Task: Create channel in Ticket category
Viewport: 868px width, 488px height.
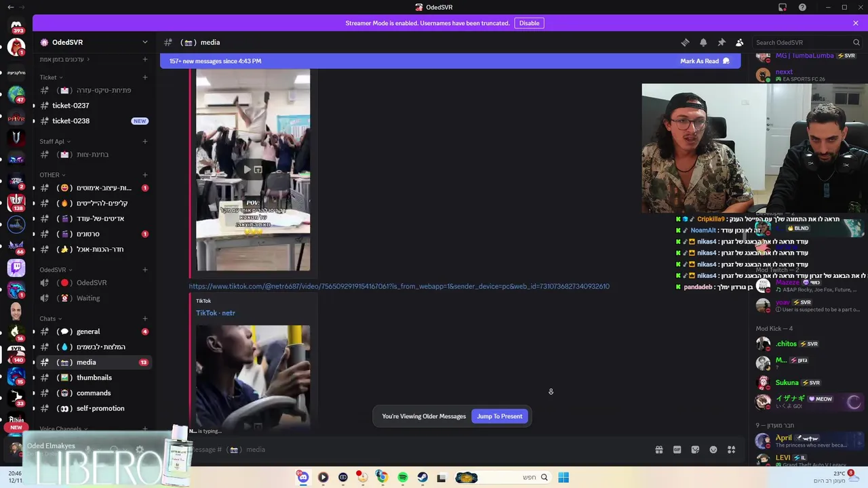Action: (x=144, y=77)
